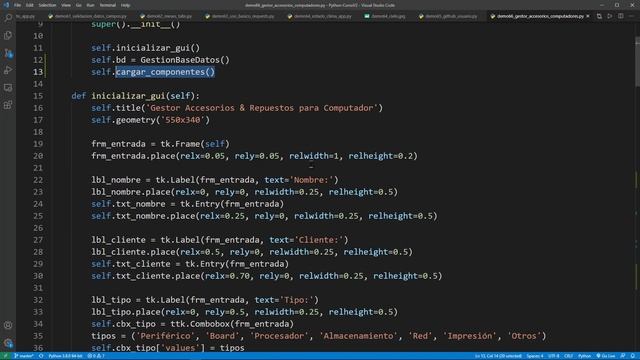
Task: Switch to demo1_validacion_datos_campos.py tab
Action: 87,16
